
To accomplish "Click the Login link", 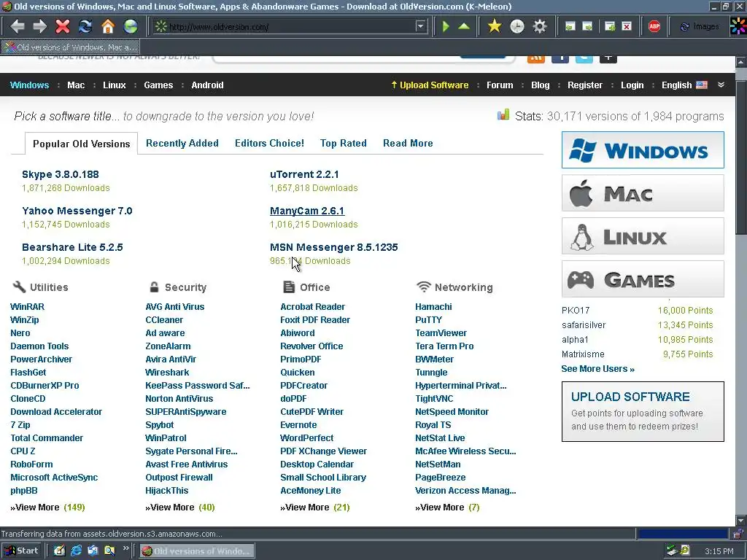I will [632, 85].
